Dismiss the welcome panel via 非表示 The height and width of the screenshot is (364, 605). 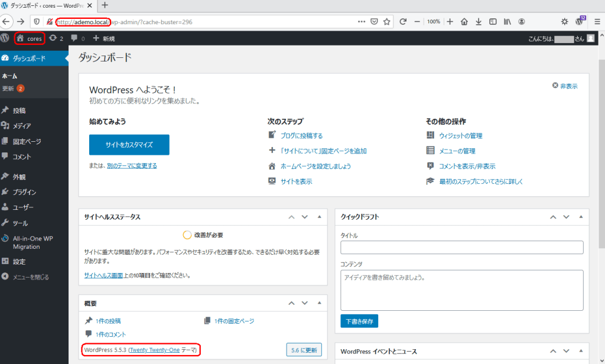tap(565, 86)
